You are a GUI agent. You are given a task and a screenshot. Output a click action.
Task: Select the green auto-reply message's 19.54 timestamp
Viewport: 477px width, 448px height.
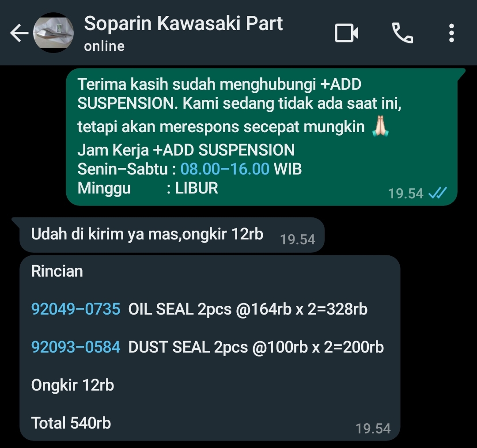(405, 194)
